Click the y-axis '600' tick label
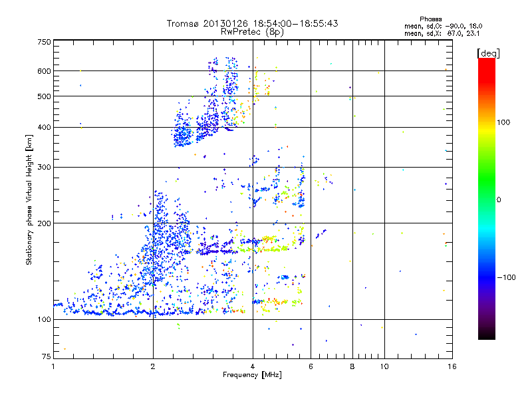Viewport: 532px width, 399px height. click(44, 71)
